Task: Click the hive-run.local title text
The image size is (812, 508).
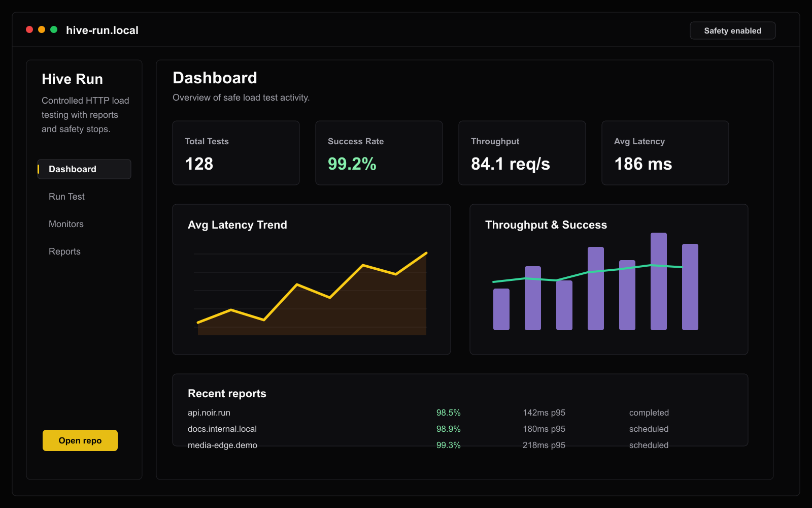Action: pos(102,30)
